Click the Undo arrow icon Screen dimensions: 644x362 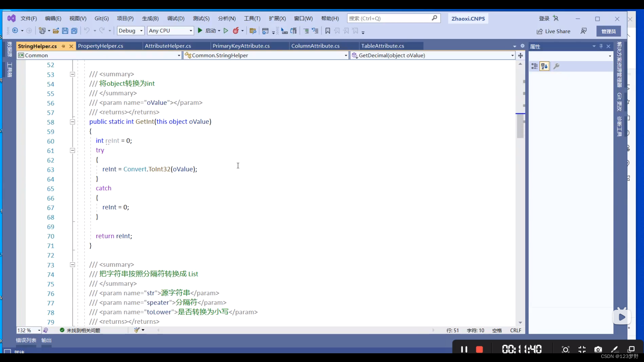coord(87,31)
